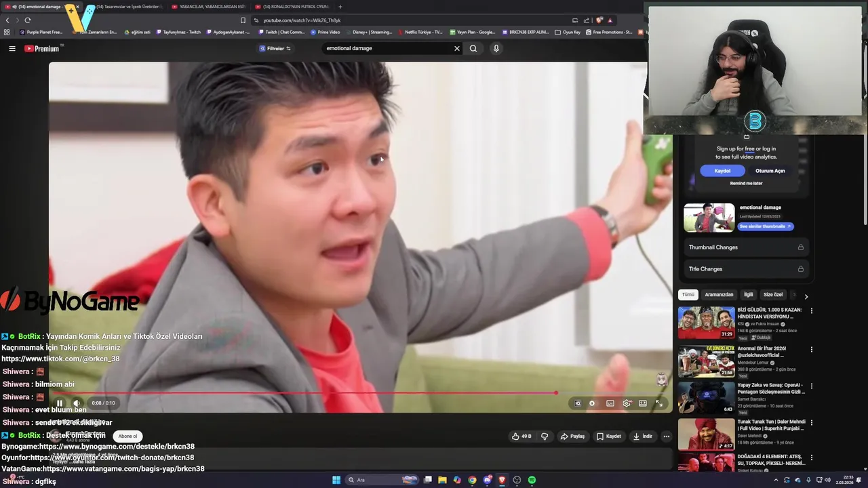Download the video with İndir

pos(642,436)
